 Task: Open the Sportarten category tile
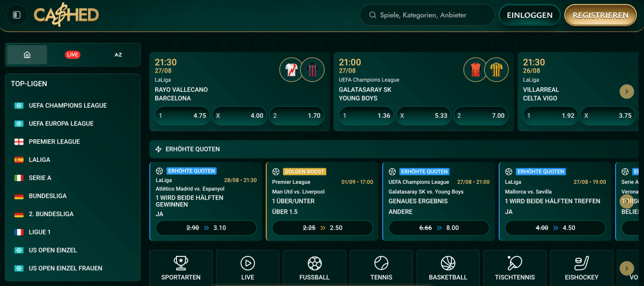click(181, 268)
